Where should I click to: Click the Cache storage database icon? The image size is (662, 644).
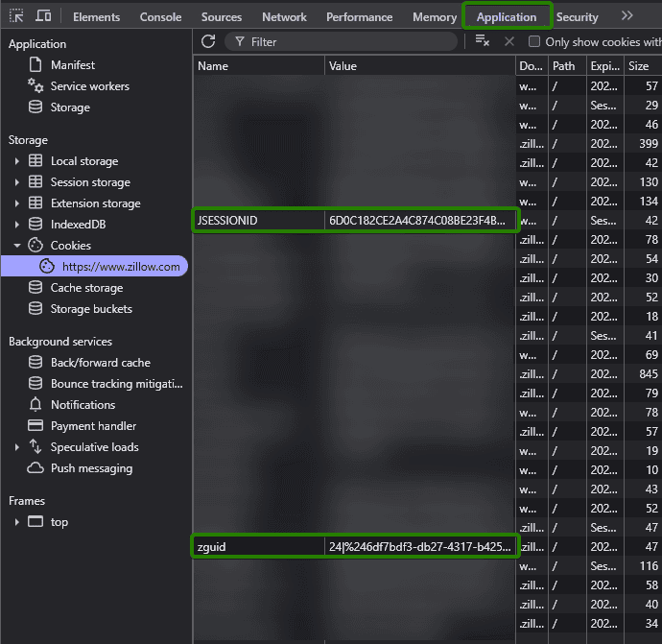pos(35,288)
